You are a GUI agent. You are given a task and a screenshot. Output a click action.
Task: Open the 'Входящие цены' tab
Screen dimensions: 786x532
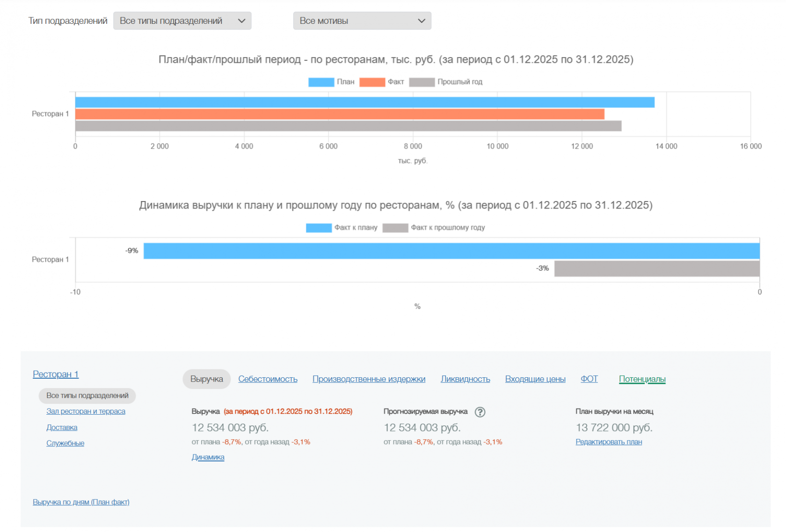[x=535, y=379]
